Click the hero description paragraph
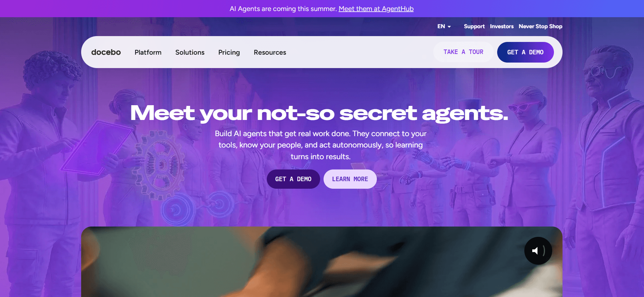The height and width of the screenshot is (297, 644). [x=320, y=145]
